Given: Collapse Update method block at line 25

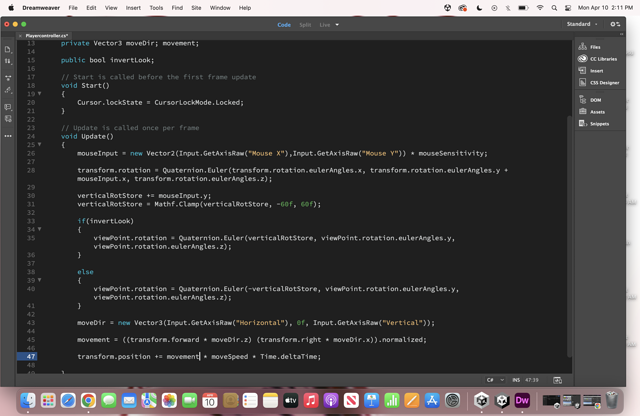Looking at the screenshot, I should point(40,145).
